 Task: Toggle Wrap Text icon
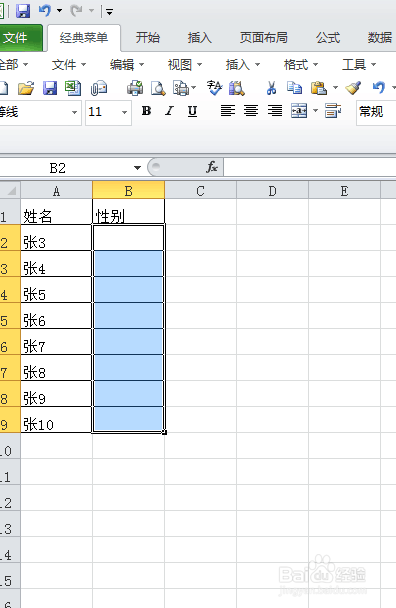pos(333,111)
